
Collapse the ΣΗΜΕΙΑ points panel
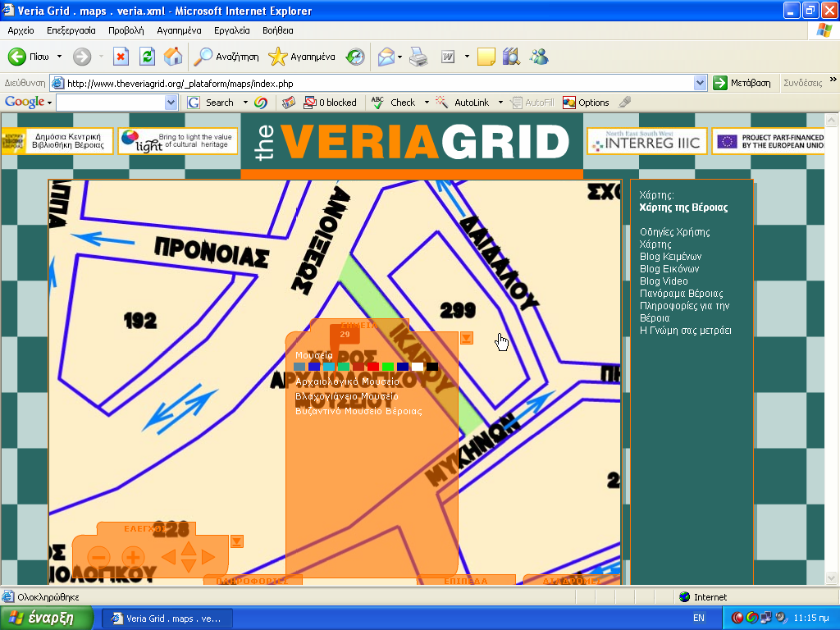click(467, 338)
